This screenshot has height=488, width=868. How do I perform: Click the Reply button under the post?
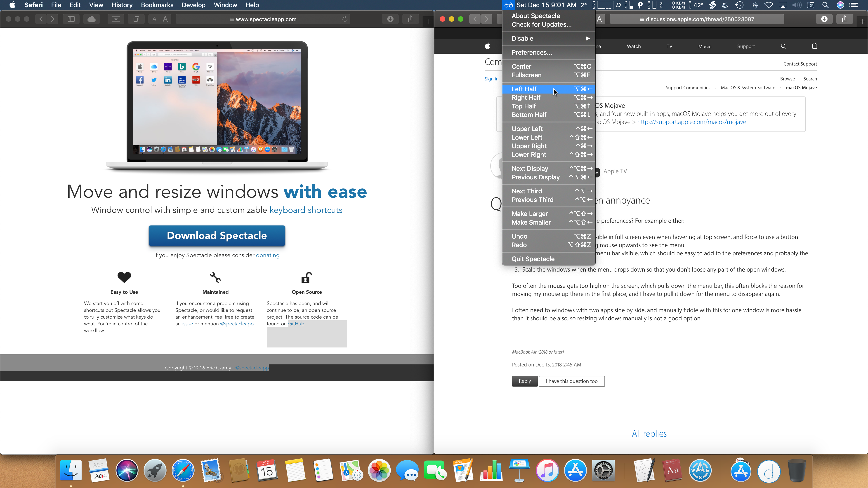click(524, 381)
